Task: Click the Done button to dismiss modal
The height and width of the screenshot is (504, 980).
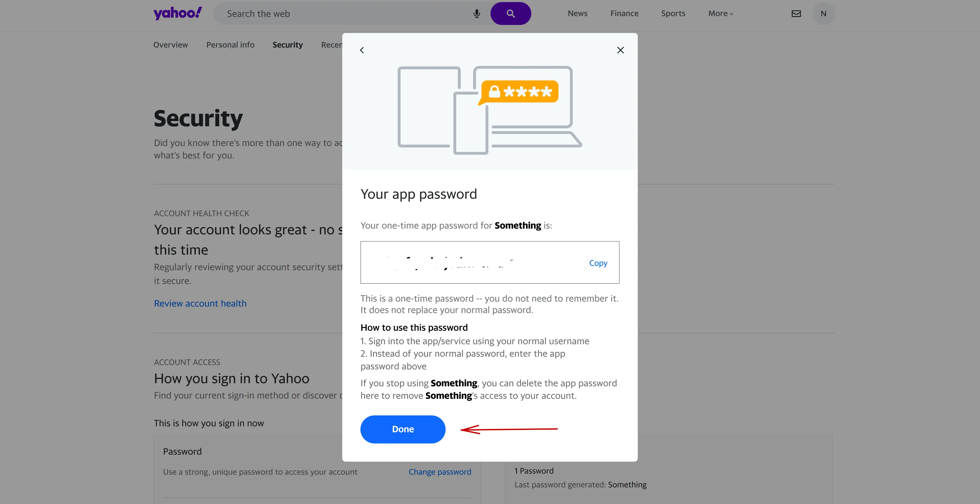Action: [x=403, y=429]
